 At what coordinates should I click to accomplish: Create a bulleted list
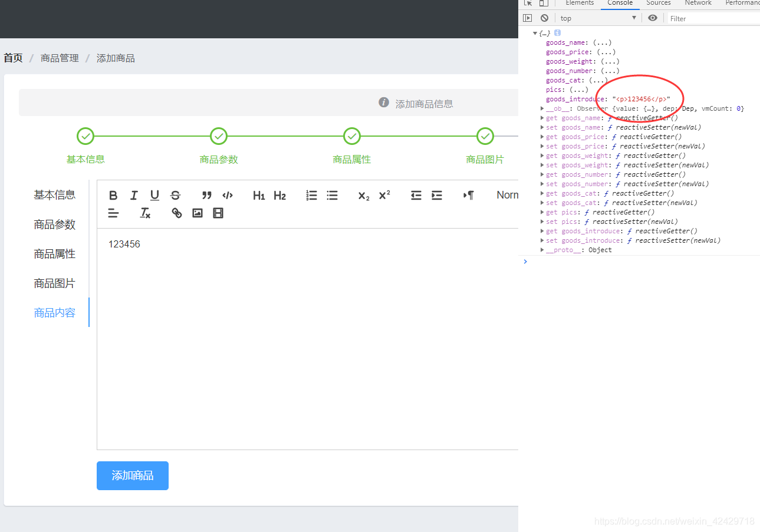(x=333, y=196)
